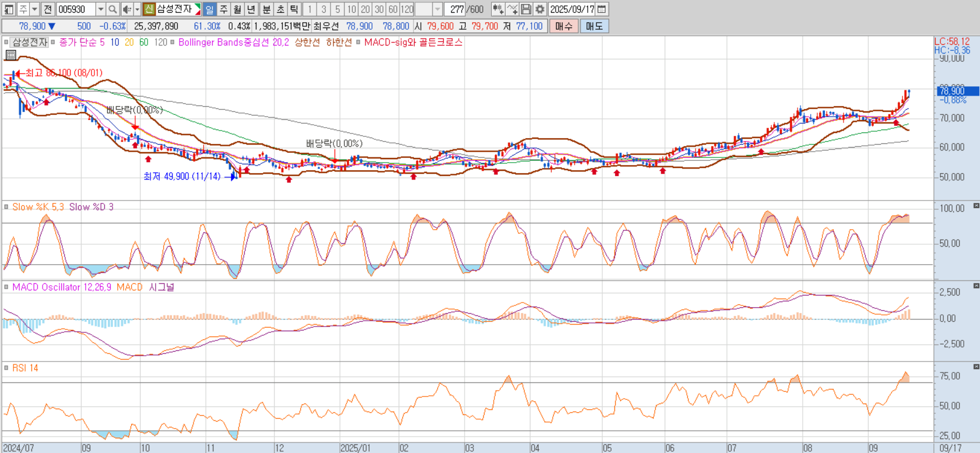Click the 종가 단순 moving average legend marker

pyautogui.click(x=53, y=42)
